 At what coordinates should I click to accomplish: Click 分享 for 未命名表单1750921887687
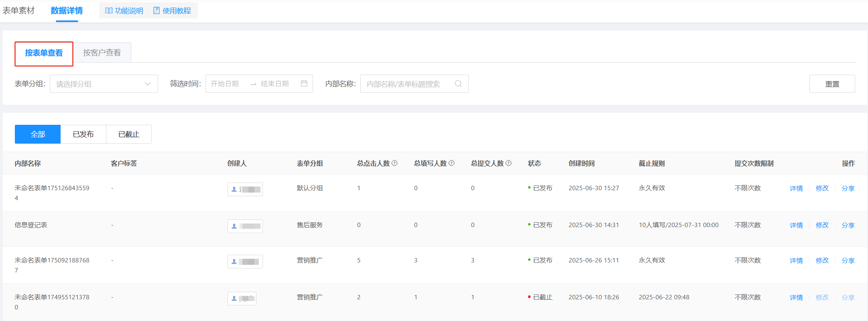(x=848, y=260)
